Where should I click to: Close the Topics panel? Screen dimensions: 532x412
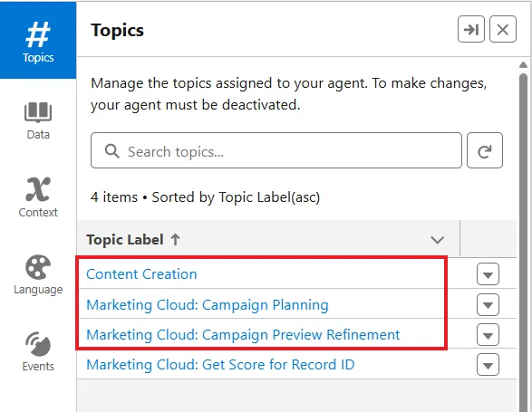click(x=503, y=30)
